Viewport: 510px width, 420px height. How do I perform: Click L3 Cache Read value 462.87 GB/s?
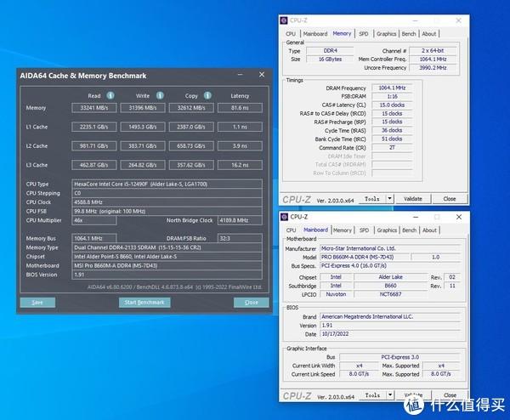(94, 165)
